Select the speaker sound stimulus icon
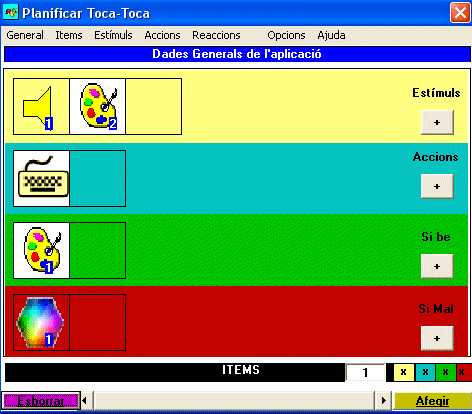 [41, 107]
